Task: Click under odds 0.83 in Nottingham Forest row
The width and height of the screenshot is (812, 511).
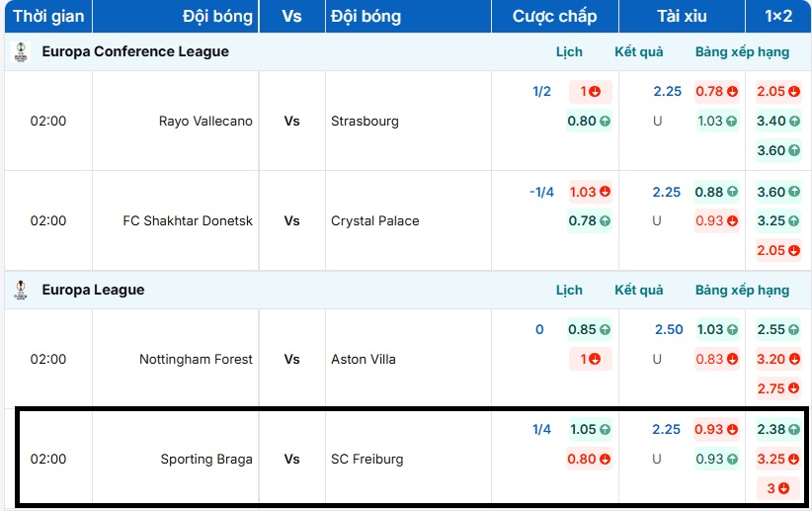Action: pos(717,359)
